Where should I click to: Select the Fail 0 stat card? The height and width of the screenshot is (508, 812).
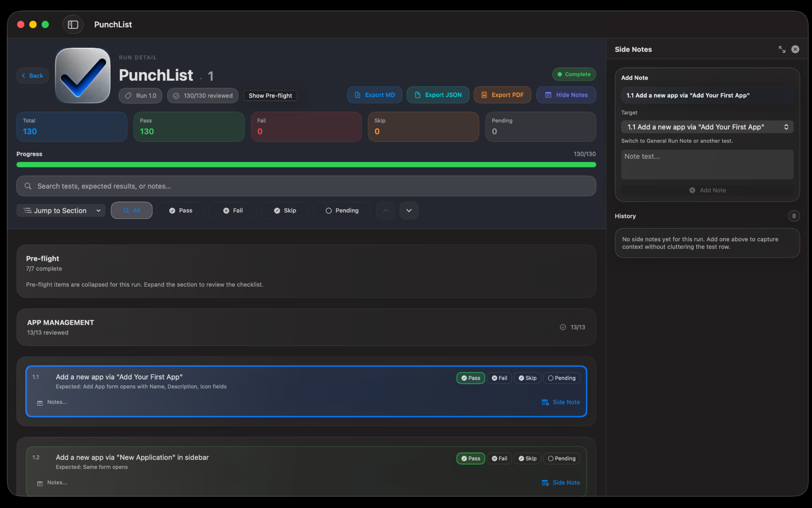(306, 126)
